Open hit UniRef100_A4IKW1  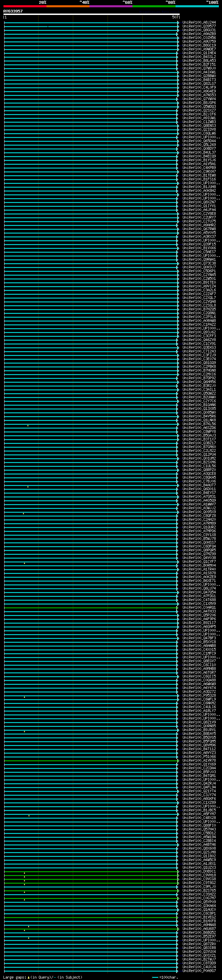click(x=199, y=72)
